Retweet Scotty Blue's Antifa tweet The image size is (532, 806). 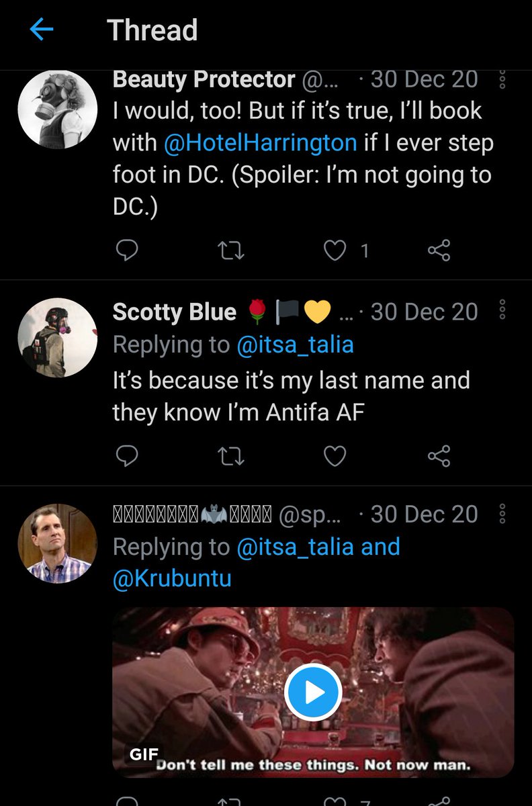click(232, 457)
